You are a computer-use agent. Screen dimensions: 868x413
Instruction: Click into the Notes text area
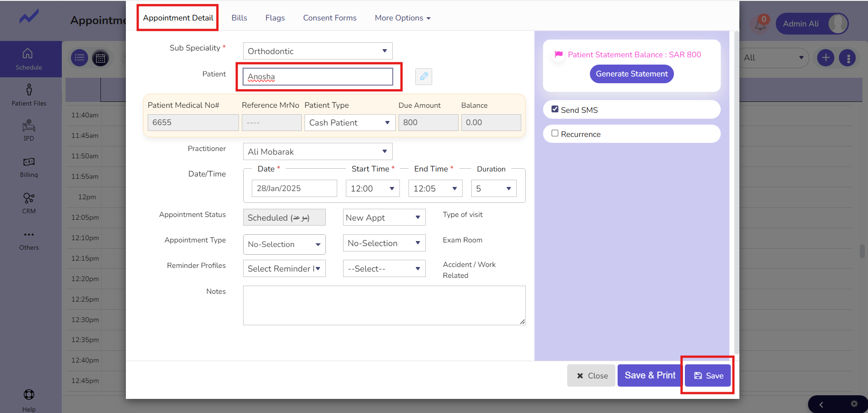pyautogui.click(x=384, y=305)
